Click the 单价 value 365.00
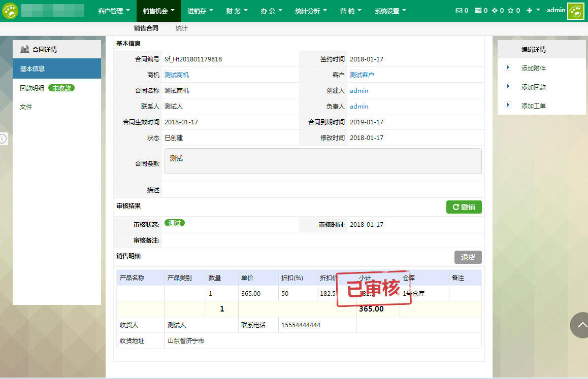This screenshot has height=379, width=588. (251, 294)
